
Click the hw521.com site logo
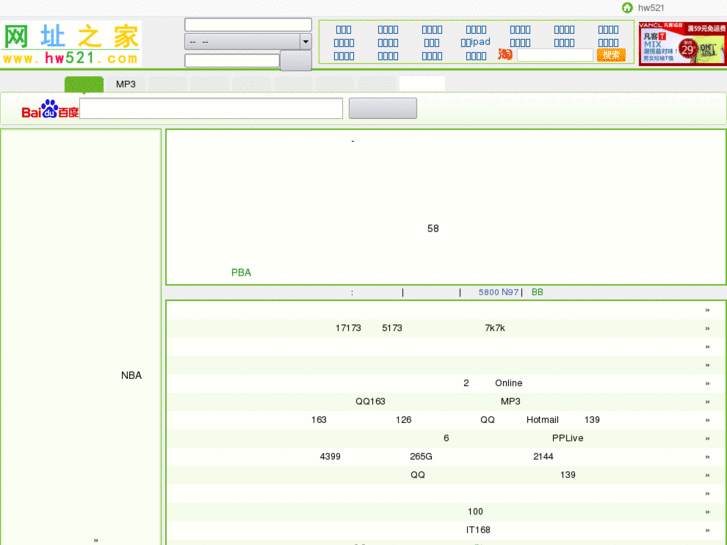(71, 45)
